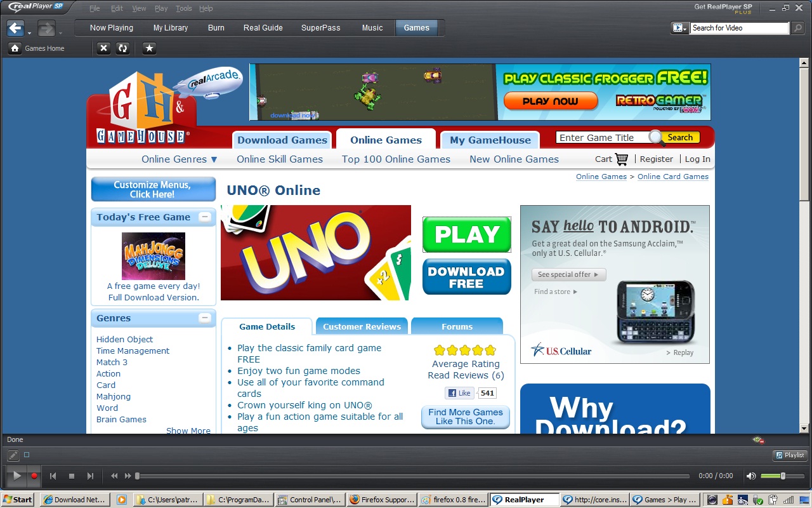This screenshot has width=812, height=508.
Task: Select the Download Games tab
Action: point(282,140)
